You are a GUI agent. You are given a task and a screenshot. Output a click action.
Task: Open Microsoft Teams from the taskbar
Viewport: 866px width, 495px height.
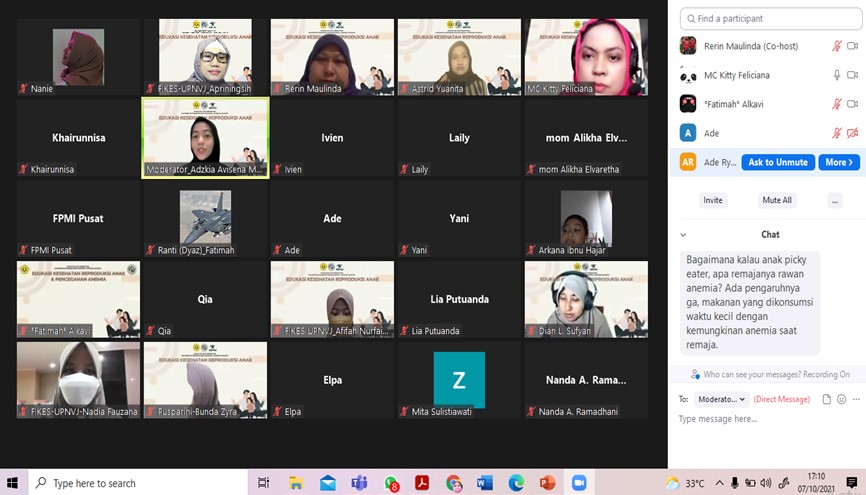(x=359, y=483)
